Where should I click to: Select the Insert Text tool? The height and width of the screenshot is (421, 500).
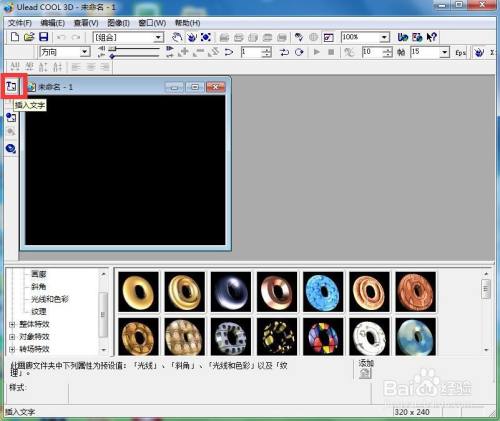tap(11, 86)
